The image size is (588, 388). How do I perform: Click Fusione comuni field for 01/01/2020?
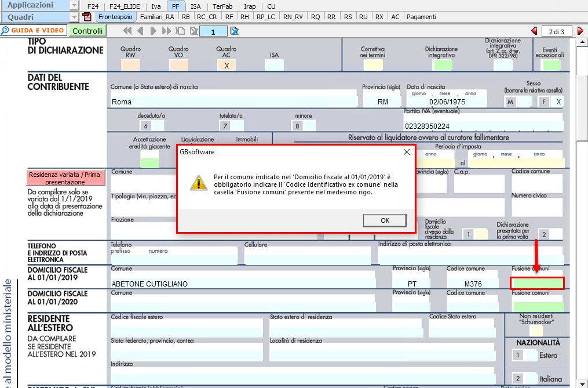coord(539,306)
